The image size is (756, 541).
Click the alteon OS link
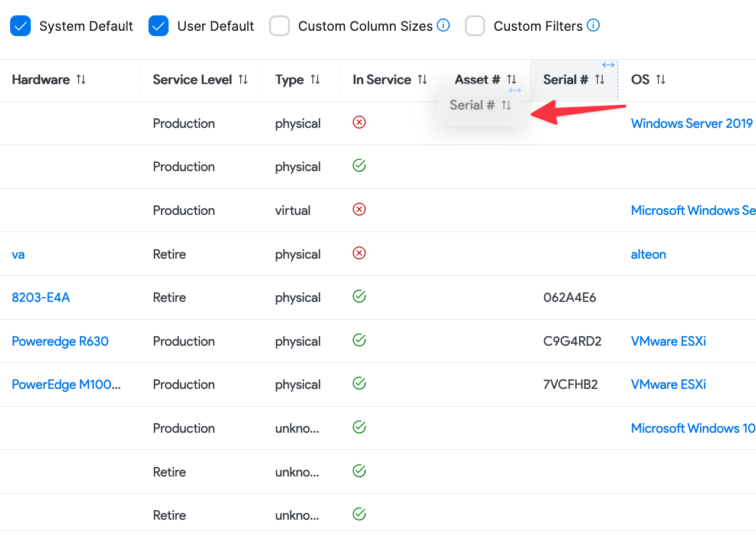coord(648,255)
